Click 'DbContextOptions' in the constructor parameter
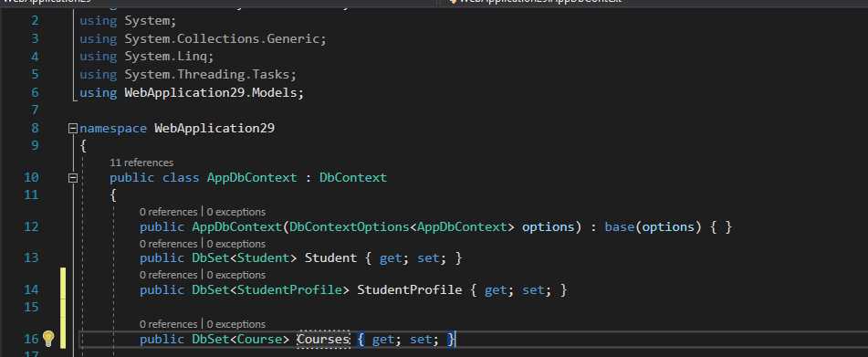This screenshot has height=357, width=868. (350, 227)
